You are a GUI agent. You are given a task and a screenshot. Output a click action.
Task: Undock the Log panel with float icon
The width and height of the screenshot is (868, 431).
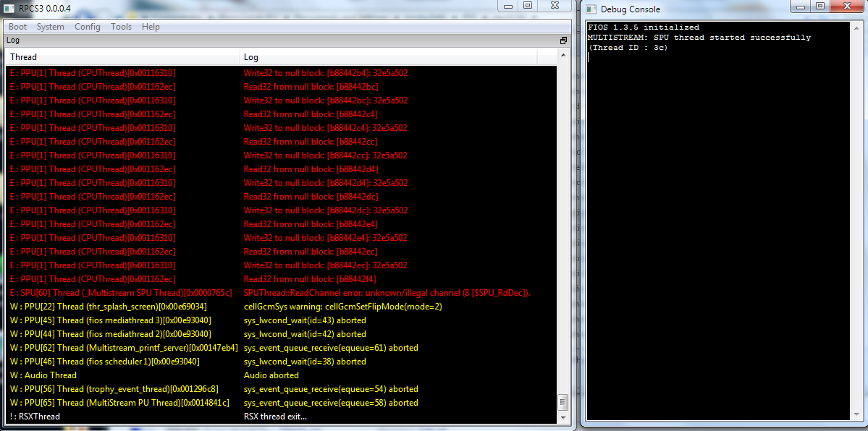563,40
